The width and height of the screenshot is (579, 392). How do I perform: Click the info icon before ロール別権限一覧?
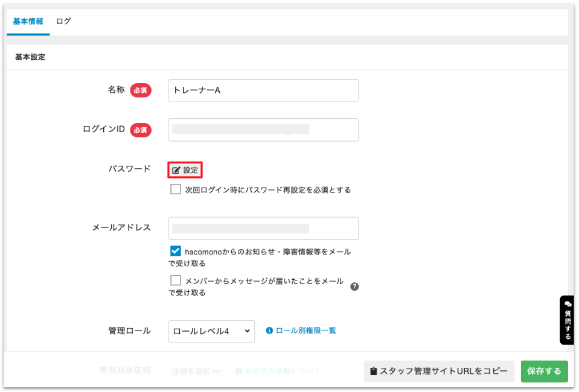point(269,330)
